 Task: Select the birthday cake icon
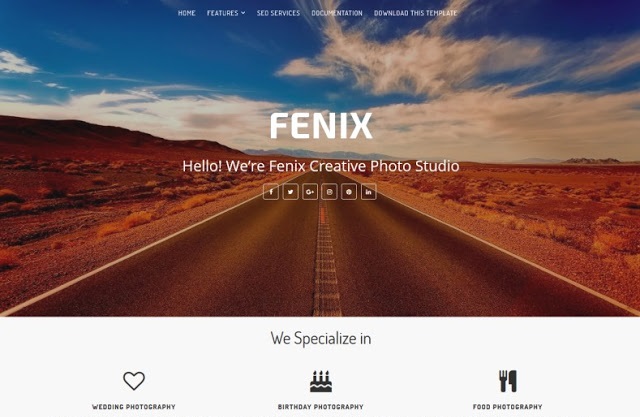pos(321,382)
